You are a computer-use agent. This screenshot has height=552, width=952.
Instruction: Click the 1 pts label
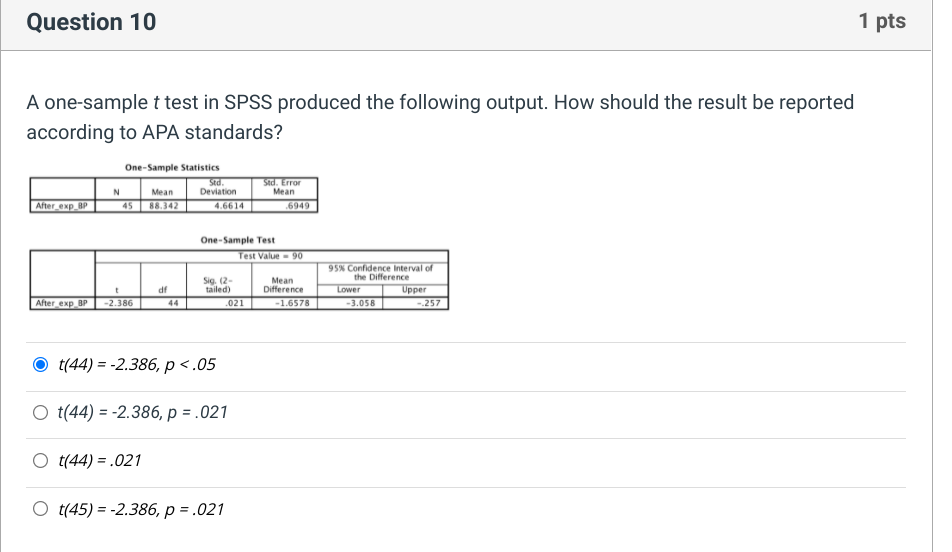[x=882, y=21]
